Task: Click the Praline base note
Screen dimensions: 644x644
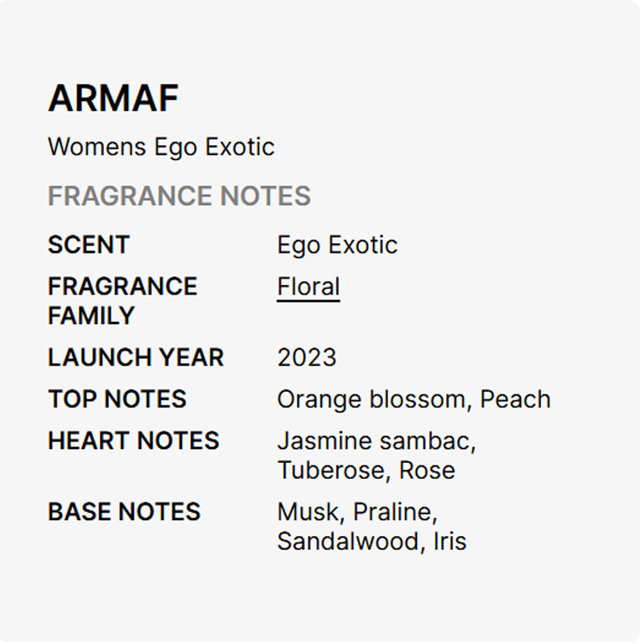Action: pyautogui.click(x=394, y=512)
